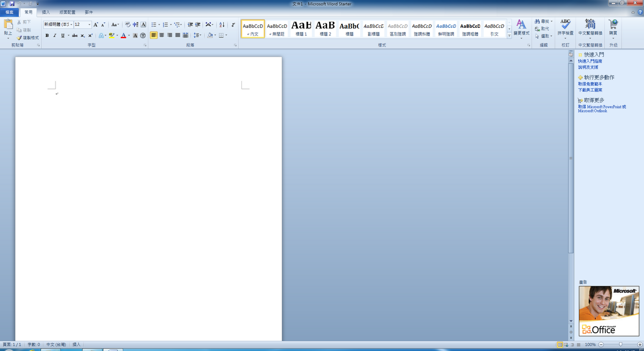The width and height of the screenshot is (644, 351).
Task: Switch to the Page Layout (版面配置) tab
Action: 67,12
